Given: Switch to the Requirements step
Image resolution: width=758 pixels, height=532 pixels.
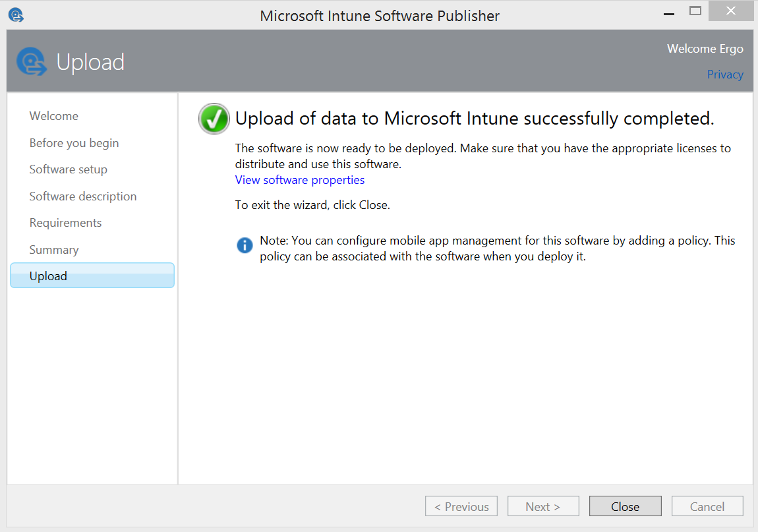Looking at the screenshot, I should 65,223.
